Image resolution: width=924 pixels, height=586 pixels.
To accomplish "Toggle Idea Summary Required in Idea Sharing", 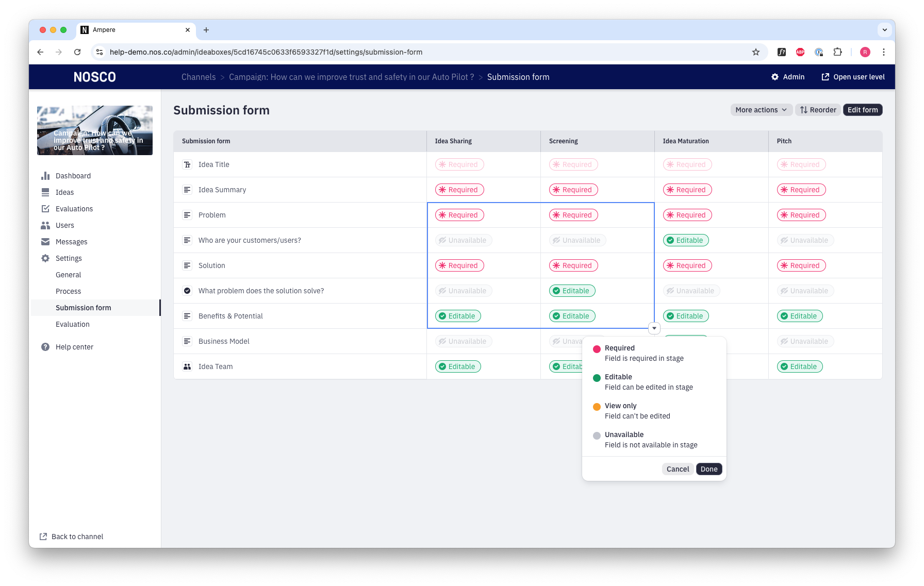I will pos(459,190).
